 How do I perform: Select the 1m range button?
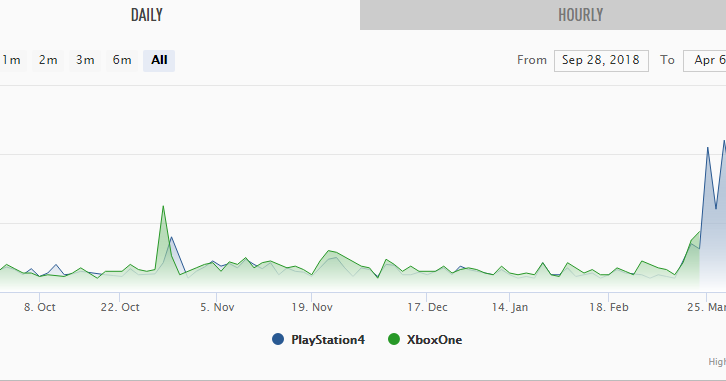point(11,60)
